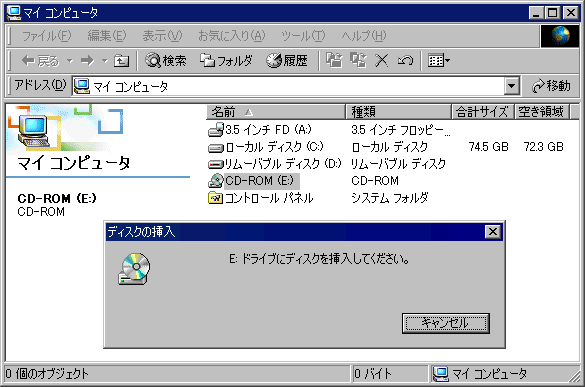This screenshot has height=387, width=585.
Task: Sort by the 合計サイズ column header
Action: [482, 112]
